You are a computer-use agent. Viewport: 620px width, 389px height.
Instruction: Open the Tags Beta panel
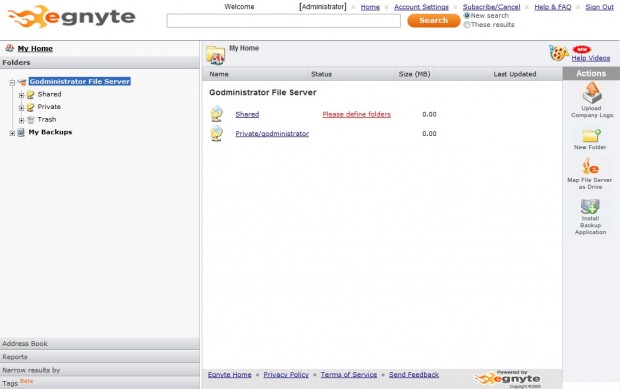point(100,383)
